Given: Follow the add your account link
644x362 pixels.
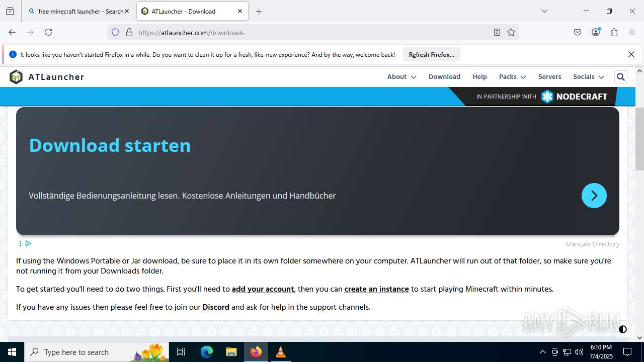Looking at the screenshot, I should (263, 289).
